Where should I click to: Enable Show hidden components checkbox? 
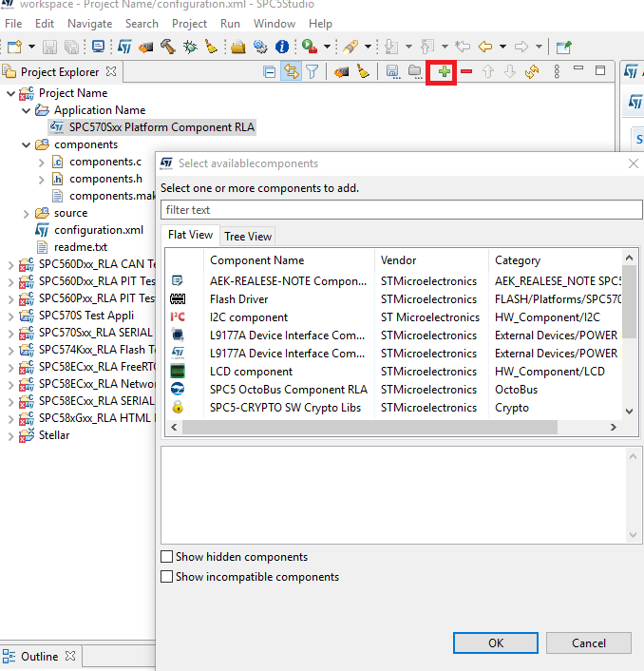(167, 557)
